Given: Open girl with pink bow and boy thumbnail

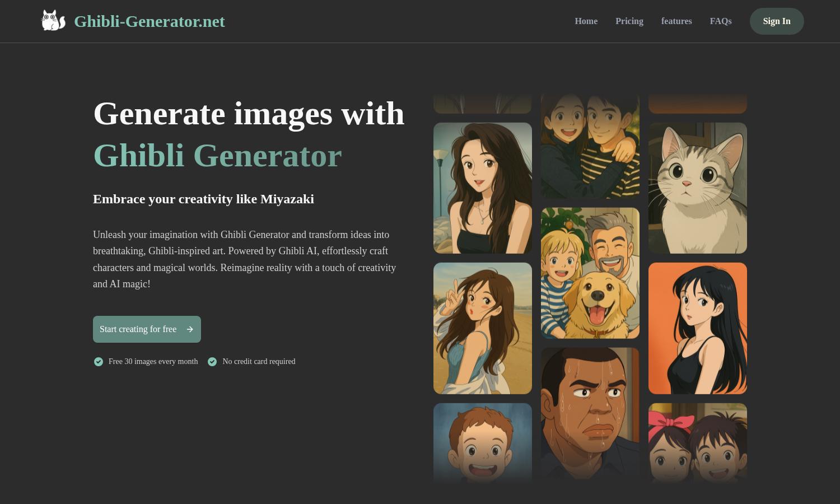Looking at the screenshot, I should [x=698, y=443].
